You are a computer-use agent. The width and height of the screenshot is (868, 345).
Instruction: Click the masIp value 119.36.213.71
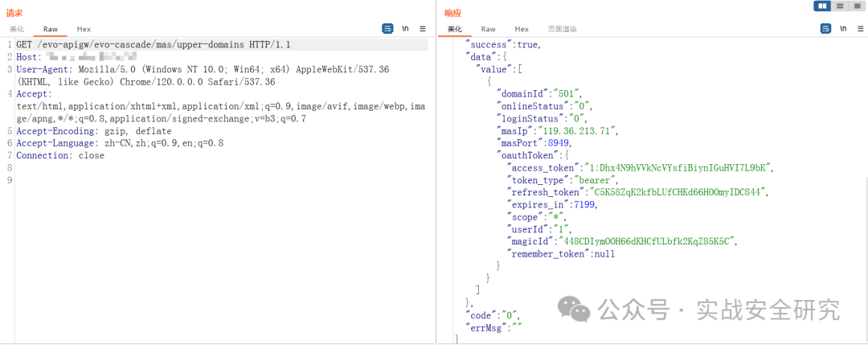(x=577, y=131)
